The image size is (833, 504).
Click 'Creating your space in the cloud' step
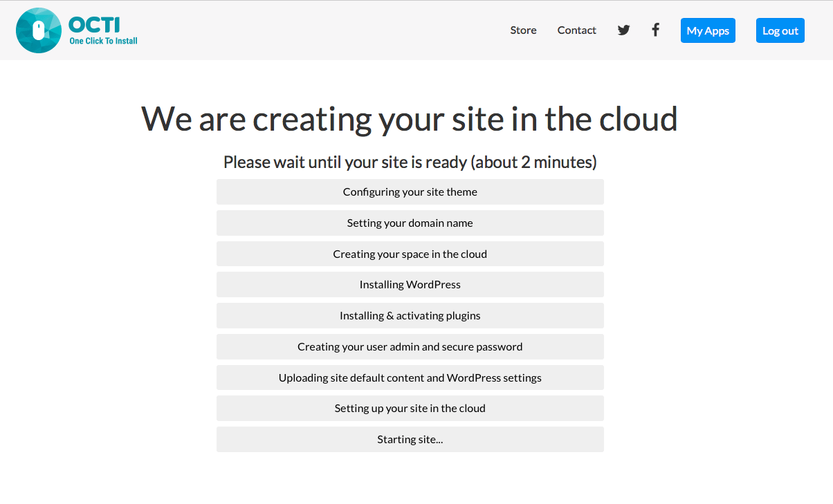(x=410, y=254)
